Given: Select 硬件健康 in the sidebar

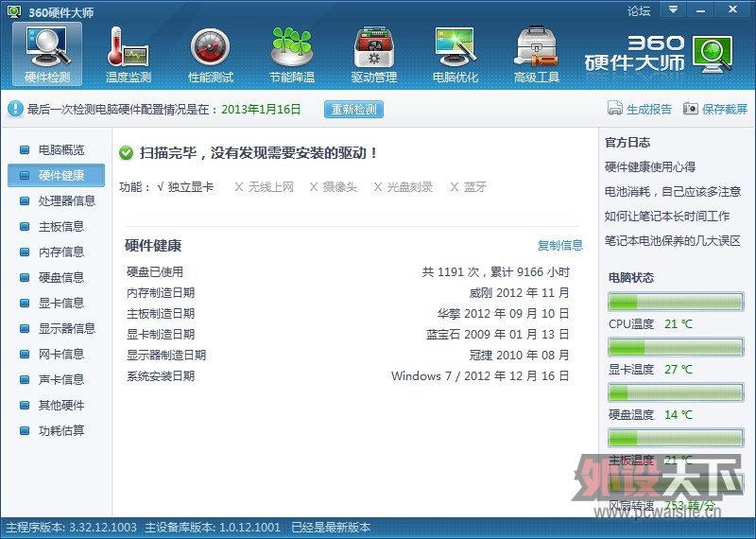Looking at the screenshot, I should point(56,175).
